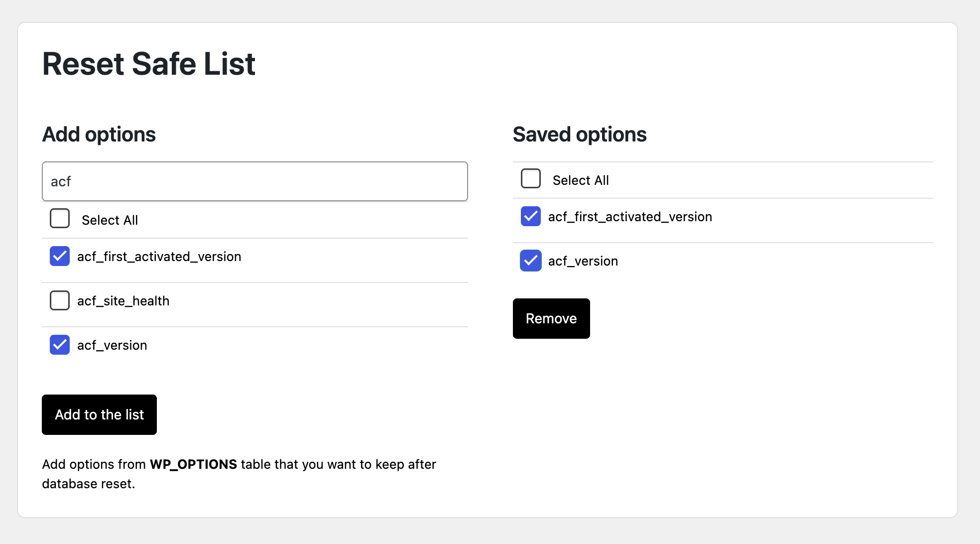
Task: Tick the Select All checkbox under Saved options
Action: pyautogui.click(x=531, y=178)
